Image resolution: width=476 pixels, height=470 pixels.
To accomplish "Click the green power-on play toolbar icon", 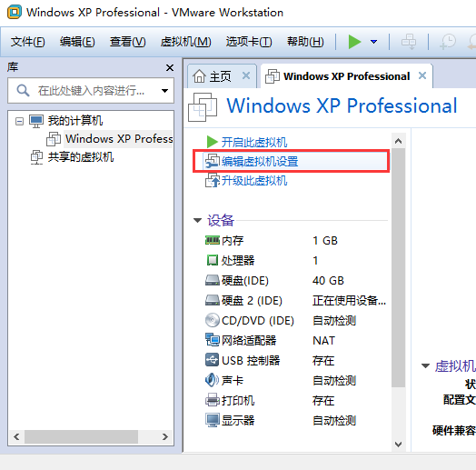I will tap(354, 42).
